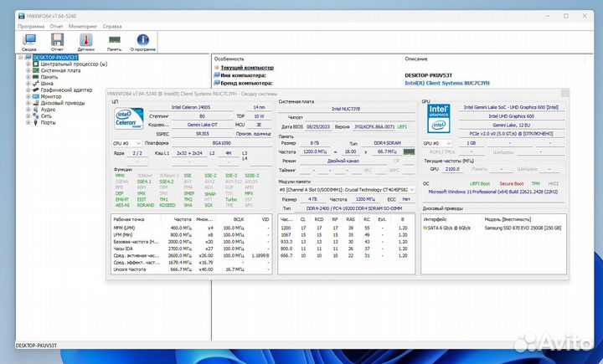
Task: Click the Intel Graphics logo image
Action: click(x=438, y=118)
